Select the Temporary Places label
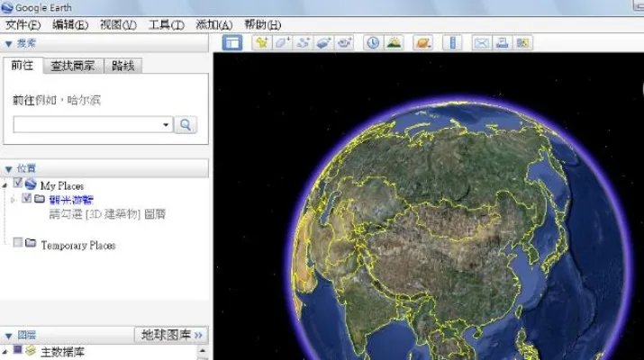The image size is (644, 360). [78, 246]
